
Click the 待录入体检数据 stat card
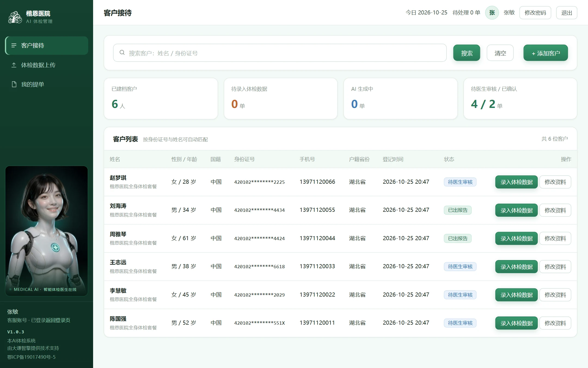point(281,98)
